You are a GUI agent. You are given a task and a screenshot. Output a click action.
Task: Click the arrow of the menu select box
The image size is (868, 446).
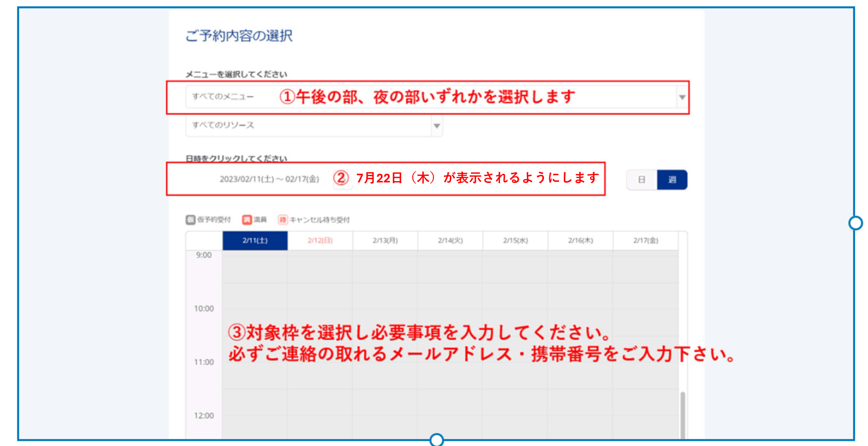[682, 97]
